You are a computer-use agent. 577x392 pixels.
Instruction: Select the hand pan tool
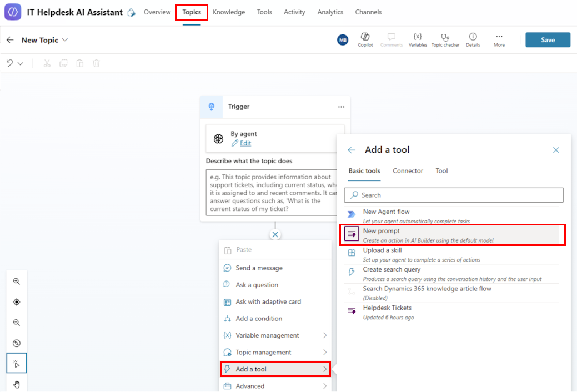(x=16, y=384)
